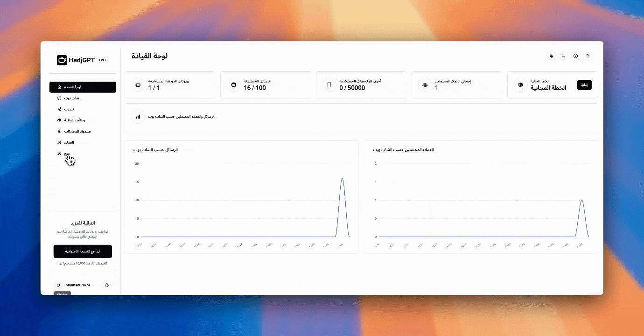Click the top-right logout icon
Image resolution: width=644 pixels, height=336 pixels.
pos(588,56)
